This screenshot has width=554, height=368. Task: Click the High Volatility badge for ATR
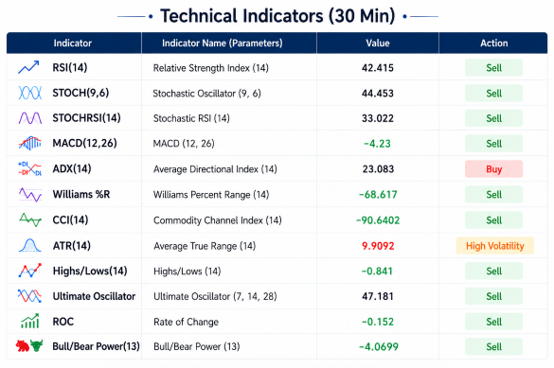(495, 246)
